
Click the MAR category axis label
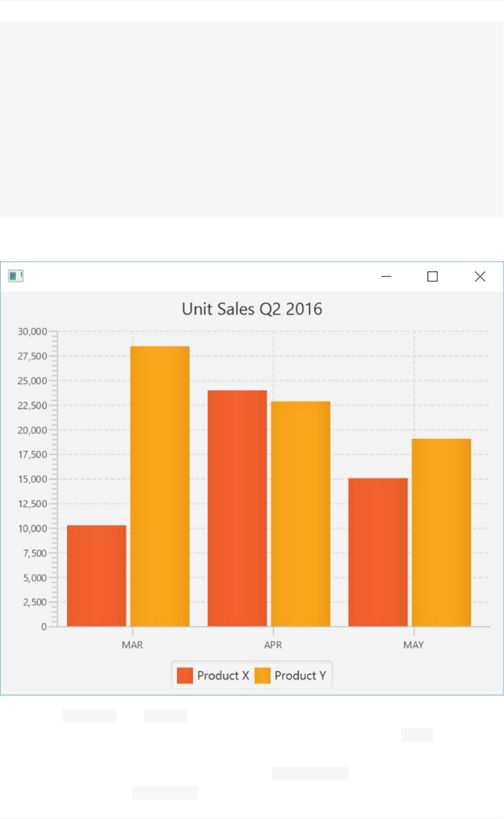click(x=132, y=645)
